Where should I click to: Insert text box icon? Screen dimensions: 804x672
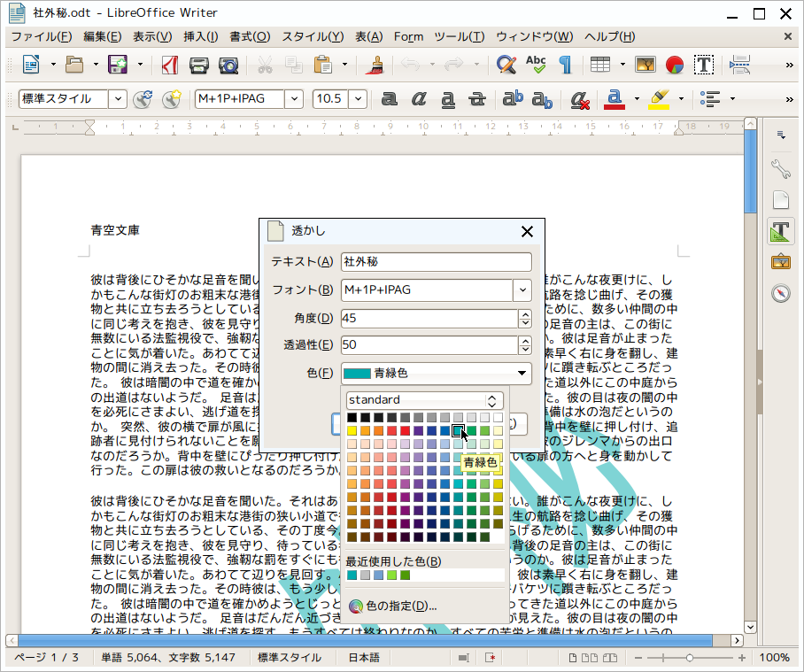(704, 66)
